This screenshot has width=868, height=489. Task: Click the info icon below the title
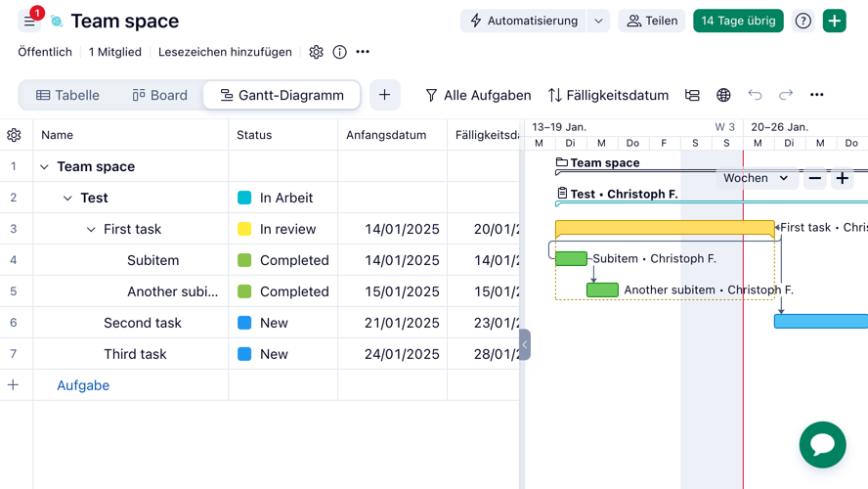pos(339,52)
